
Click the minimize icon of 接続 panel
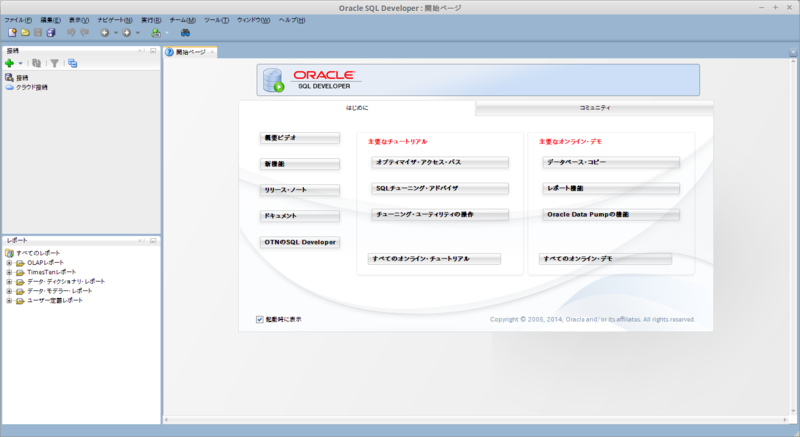(x=153, y=51)
